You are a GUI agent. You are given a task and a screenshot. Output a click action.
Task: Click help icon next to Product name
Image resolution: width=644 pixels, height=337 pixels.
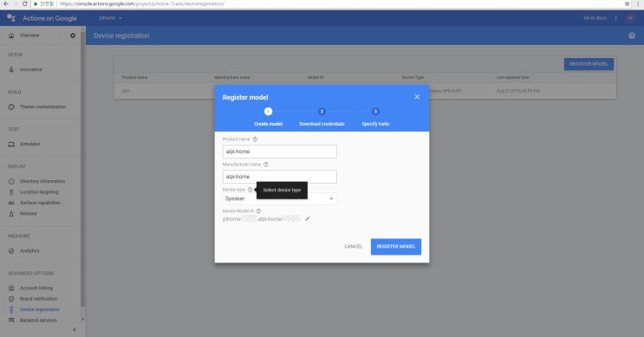255,139
